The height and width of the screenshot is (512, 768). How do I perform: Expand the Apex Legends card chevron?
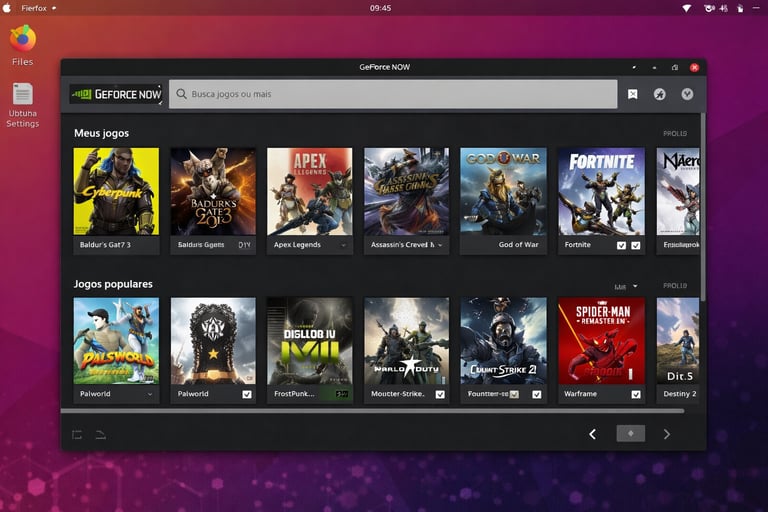click(x=343, y=245)
